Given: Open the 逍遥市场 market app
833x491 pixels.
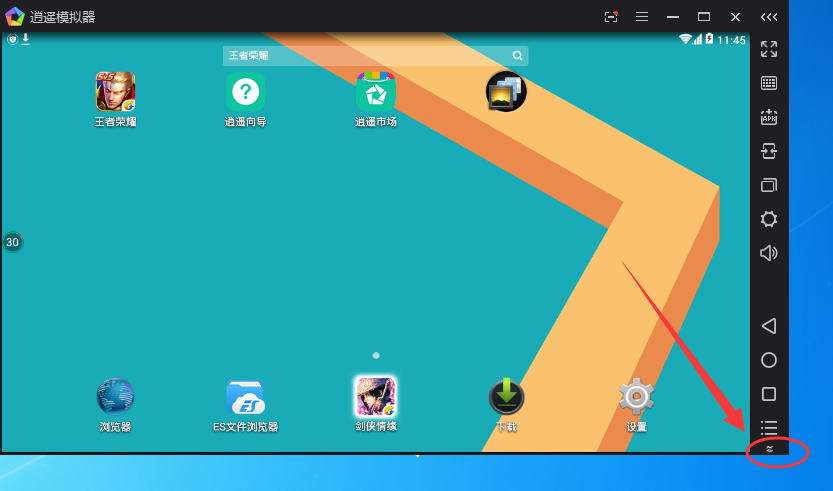Looking at the screenshot, I should (x=376, y=92).
